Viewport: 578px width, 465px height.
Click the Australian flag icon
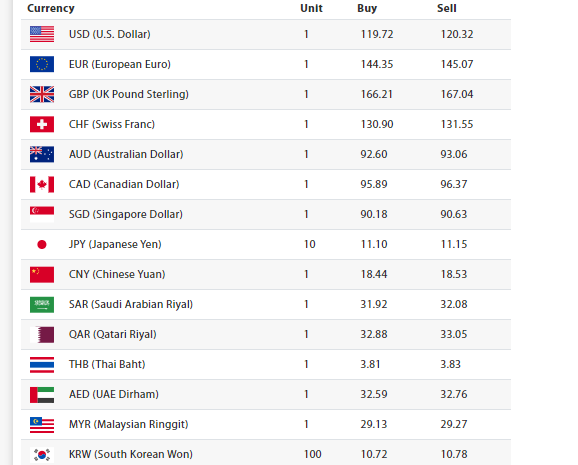click(42, 154)
